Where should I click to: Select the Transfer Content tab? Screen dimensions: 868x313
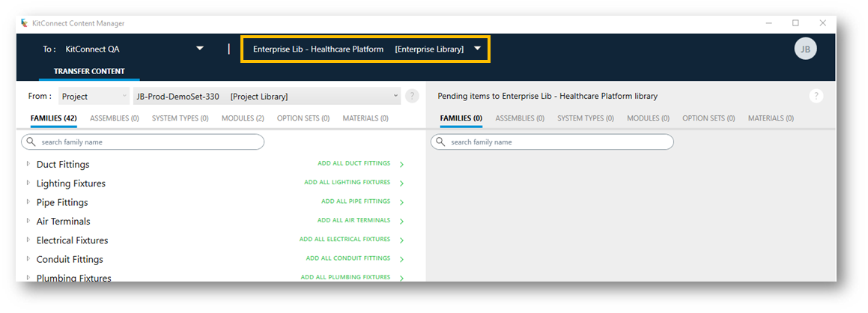(89, 71)
